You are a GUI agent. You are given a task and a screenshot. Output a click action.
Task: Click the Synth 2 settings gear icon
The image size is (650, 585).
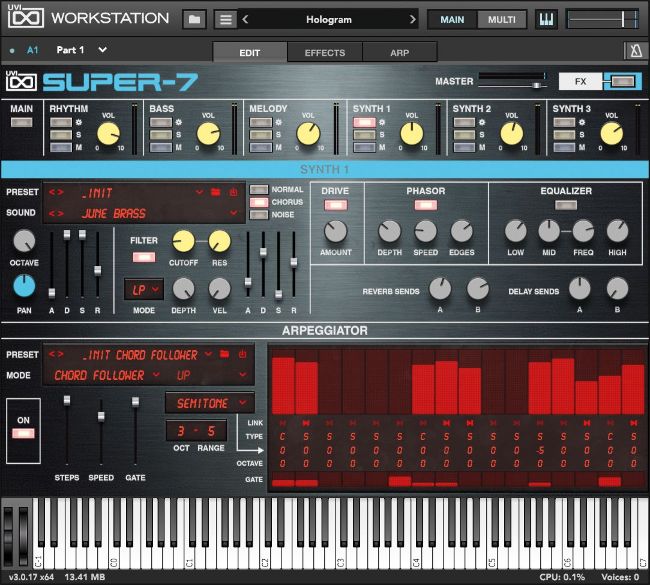(x=482, y=122)
